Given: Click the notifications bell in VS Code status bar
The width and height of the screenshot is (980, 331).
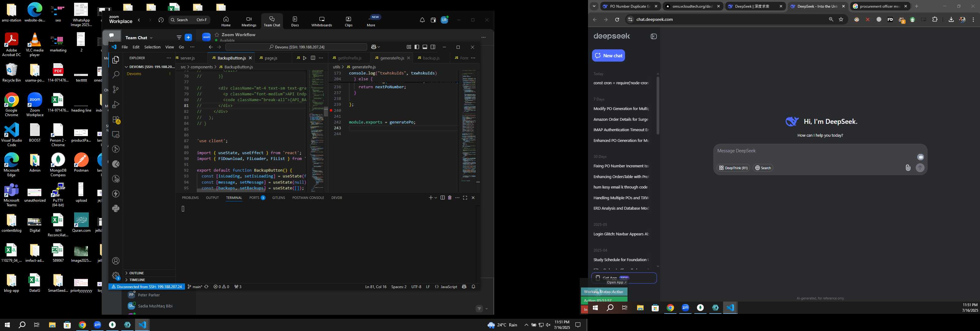Looking at the screenshot, I should coord(473,287).
